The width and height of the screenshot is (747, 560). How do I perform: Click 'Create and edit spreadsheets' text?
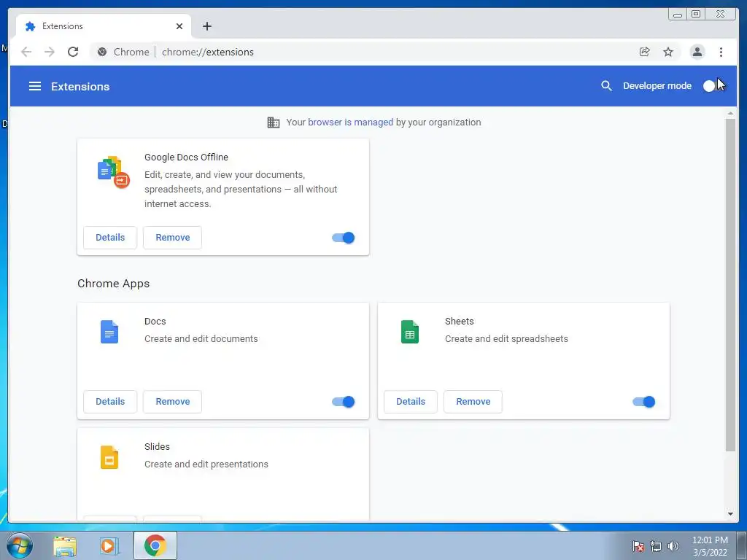tap(506, 338)
